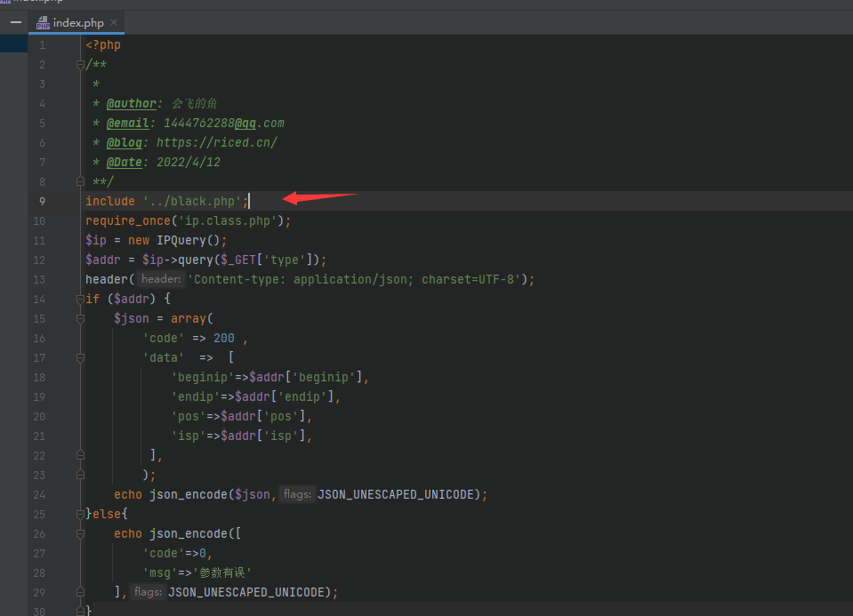
Task: Open the https://riced.cn/ blog link
Action: tap(217, 142)
